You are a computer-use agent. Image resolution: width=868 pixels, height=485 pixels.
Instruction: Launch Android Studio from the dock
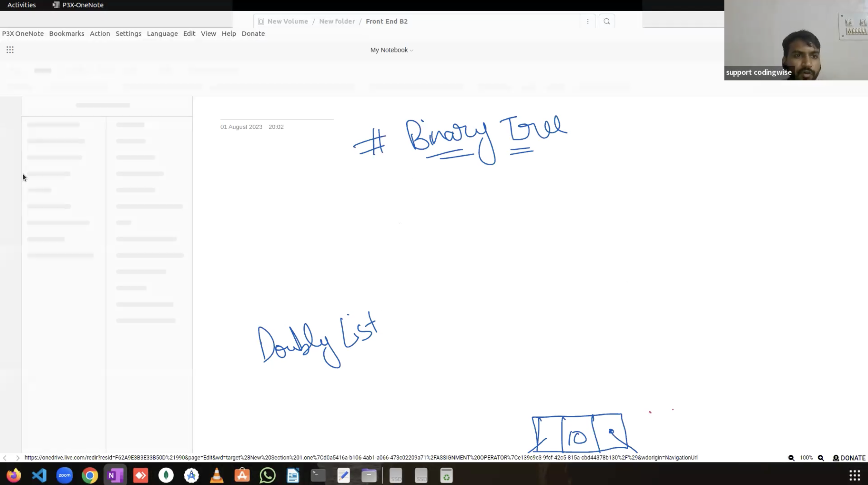[x=191, y=476]
